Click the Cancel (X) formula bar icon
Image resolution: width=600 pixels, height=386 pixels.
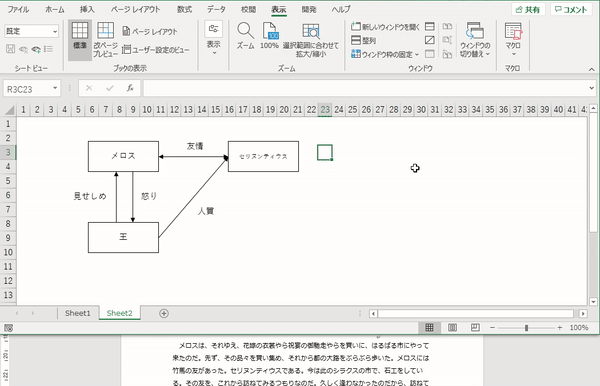[x=89, y=88]
